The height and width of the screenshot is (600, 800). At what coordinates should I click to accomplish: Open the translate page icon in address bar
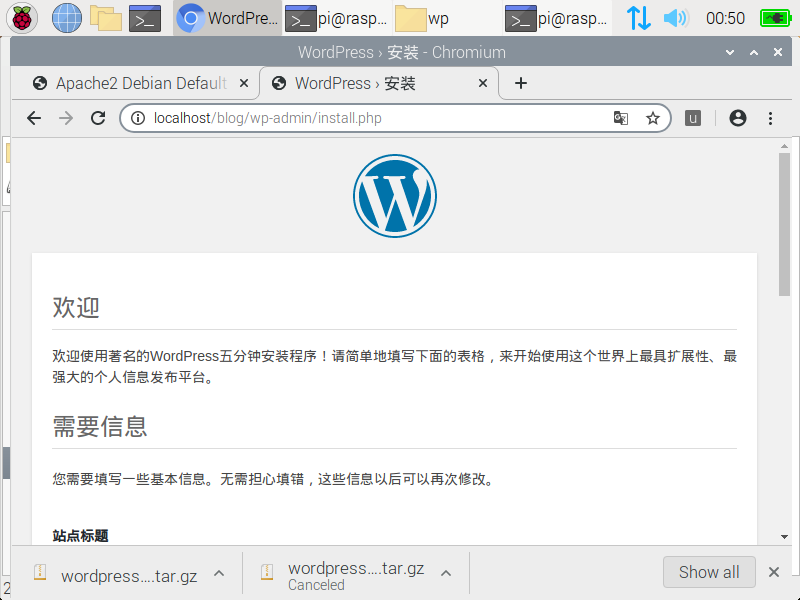(x=621, y=118)
